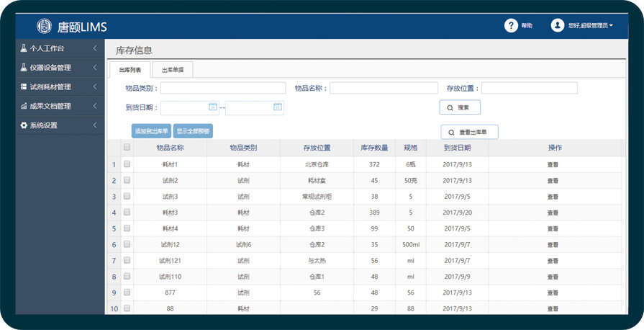Check the box for row 耗材4

point(127,228)
